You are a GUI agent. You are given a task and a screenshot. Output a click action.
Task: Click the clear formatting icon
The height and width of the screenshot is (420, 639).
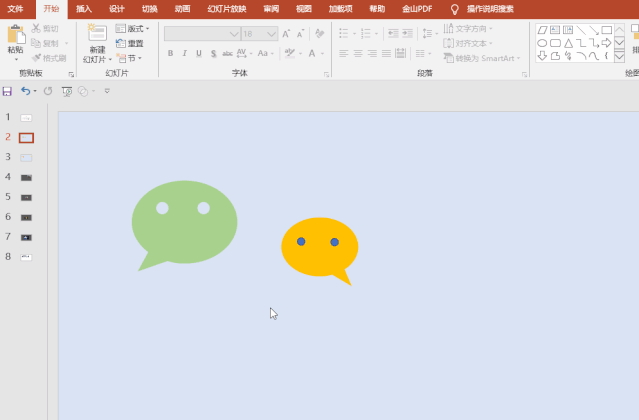point(320,34)
